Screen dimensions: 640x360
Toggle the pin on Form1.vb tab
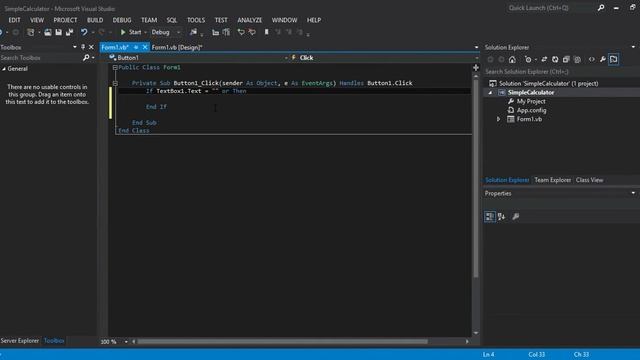(136, 47)
